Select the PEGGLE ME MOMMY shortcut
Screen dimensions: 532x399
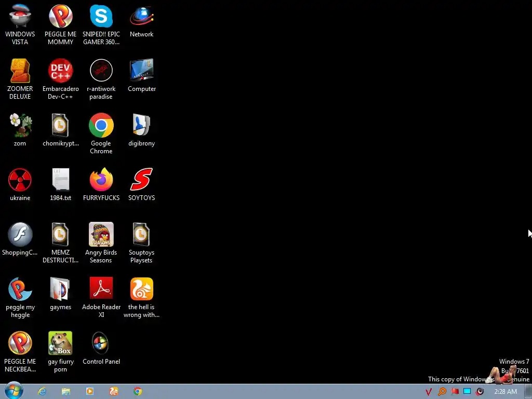pyautogui.click(x=60, y=24)
